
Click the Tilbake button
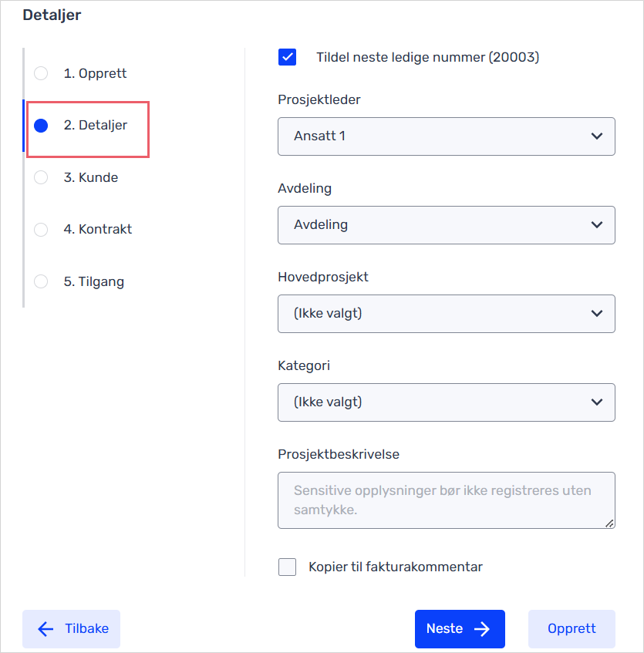click(71, 629)
